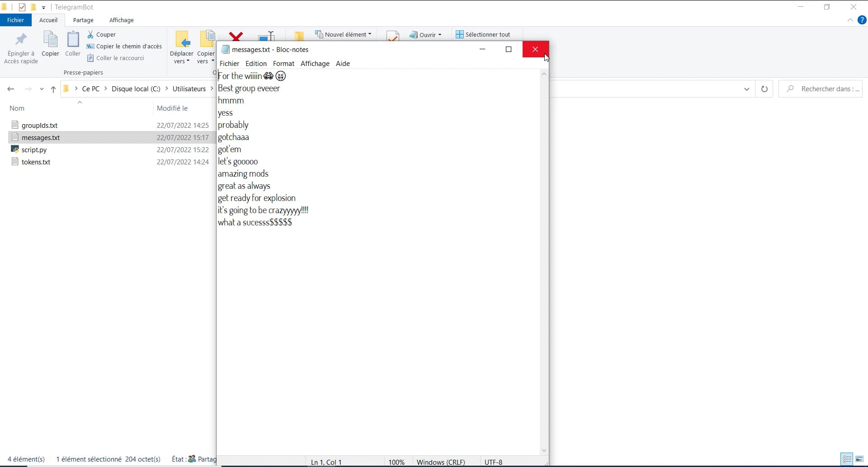Open Notepad Fichier menu

point(229,63)
